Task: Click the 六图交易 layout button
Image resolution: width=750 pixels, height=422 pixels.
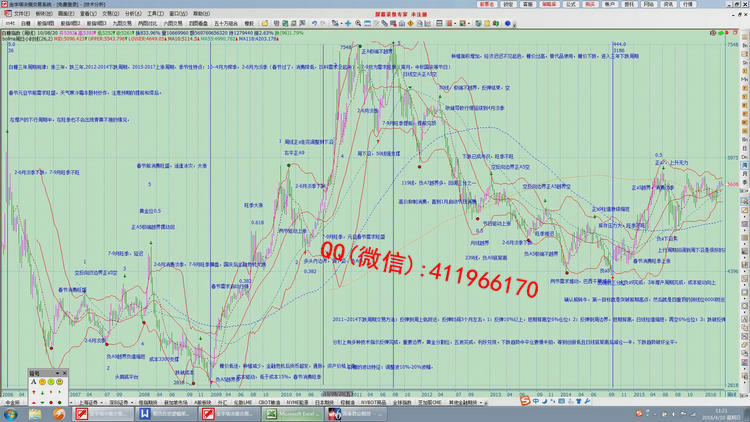Action: pyautogui.click(x=173, y=23)
